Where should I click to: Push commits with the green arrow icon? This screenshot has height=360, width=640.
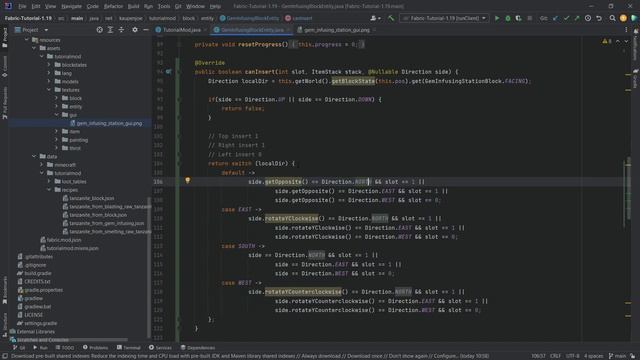pyautogui.click(x=577, y=18)
